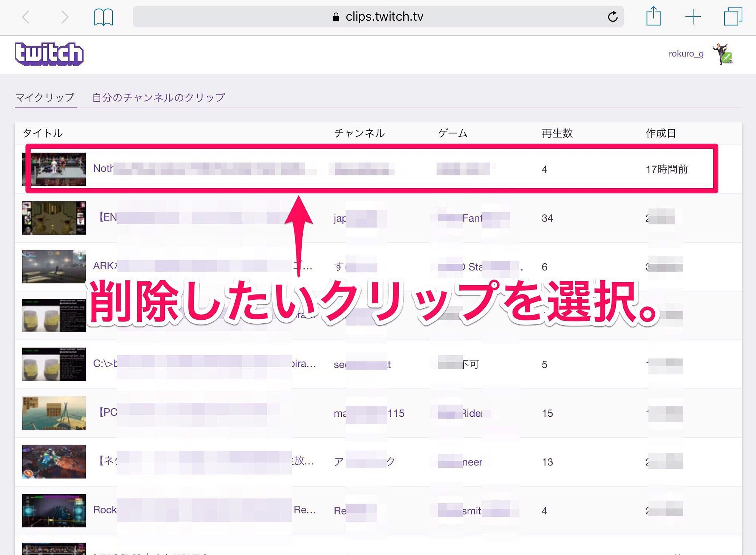Open the Safari bookmarks book icon
This screenshot has height=555, width=756.
[103, 17]
